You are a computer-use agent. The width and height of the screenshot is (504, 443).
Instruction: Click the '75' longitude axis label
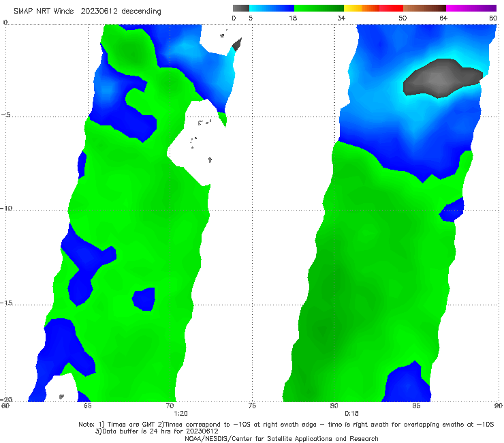252,406
